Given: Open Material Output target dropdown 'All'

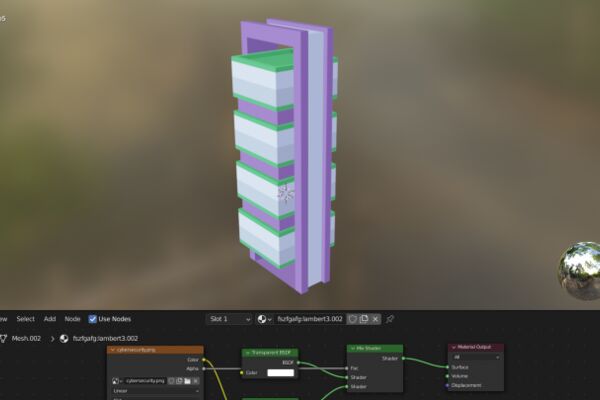Looking at the screenshot, I should (x=476, y=357).
